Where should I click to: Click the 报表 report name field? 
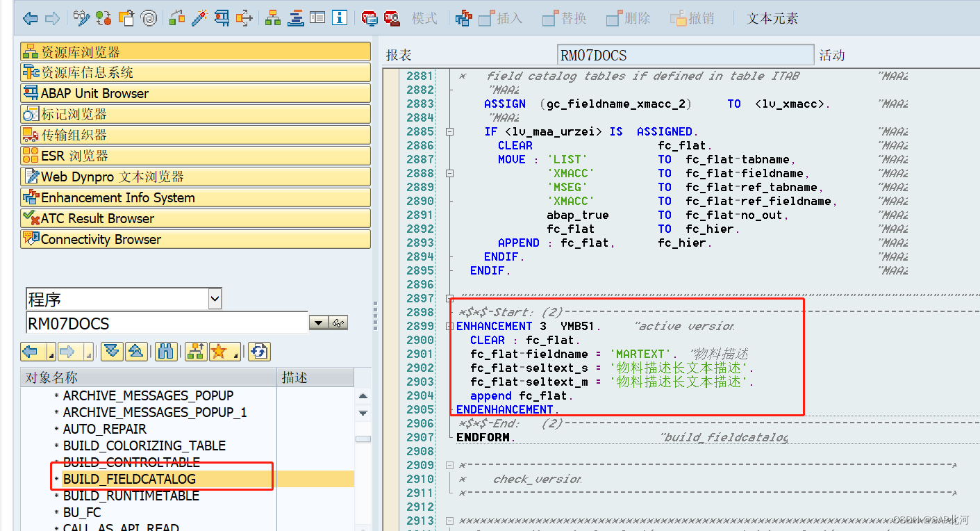[x=685, y=55]
